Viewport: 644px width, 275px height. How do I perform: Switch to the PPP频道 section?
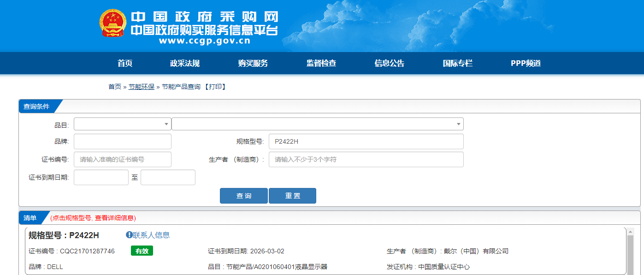[x=526, y=64]
